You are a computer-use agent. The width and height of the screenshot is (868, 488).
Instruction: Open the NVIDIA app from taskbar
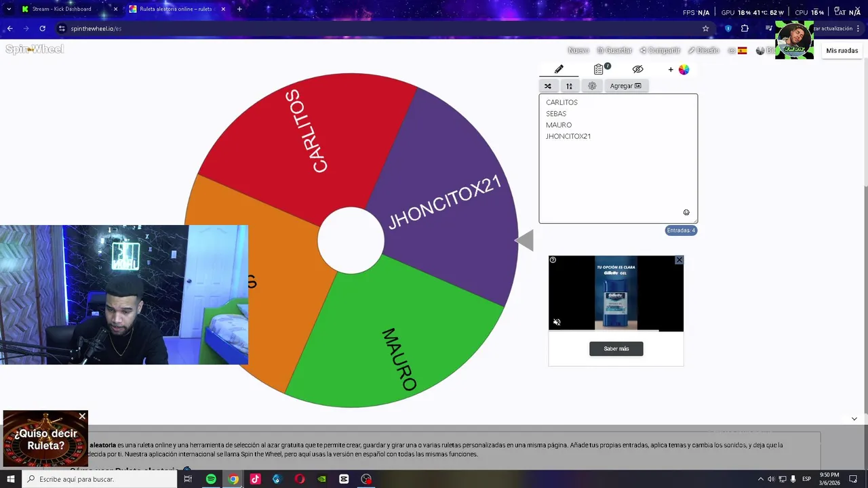[321, 479]
